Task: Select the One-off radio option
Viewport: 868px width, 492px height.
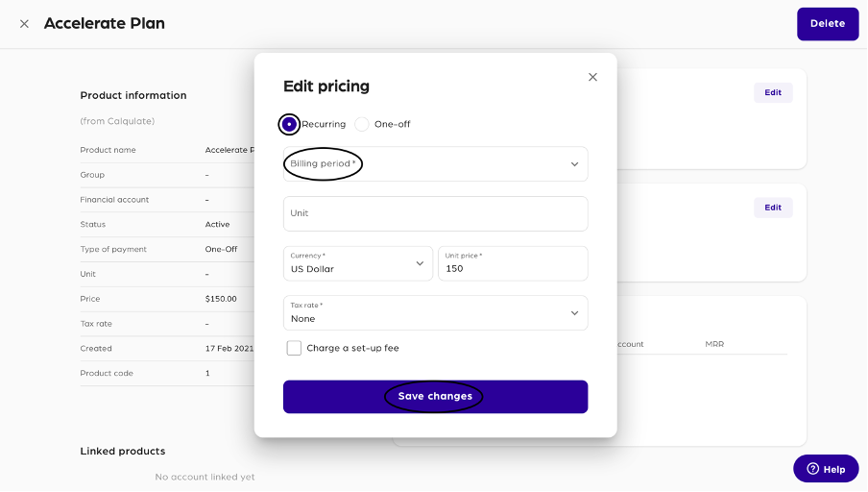Action: tap(362, 124)
